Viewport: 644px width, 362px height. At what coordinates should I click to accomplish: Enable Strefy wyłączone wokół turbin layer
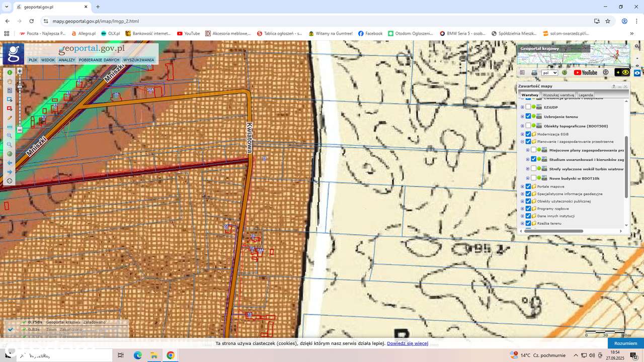point(534,168)
